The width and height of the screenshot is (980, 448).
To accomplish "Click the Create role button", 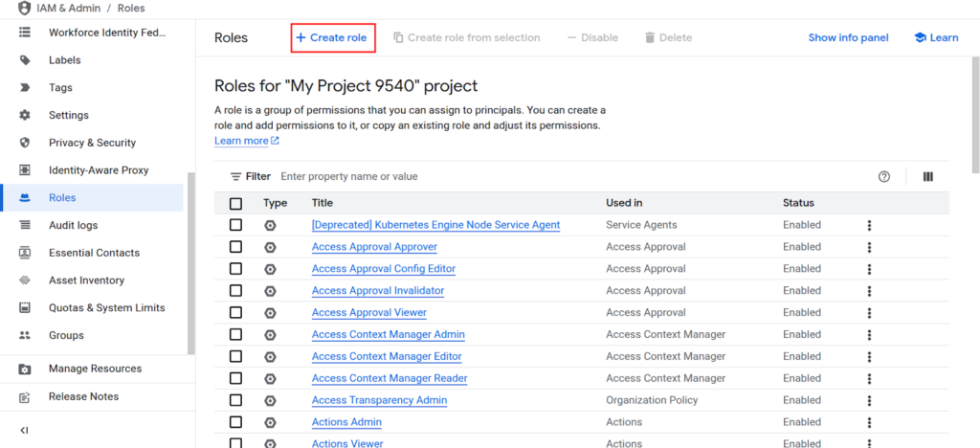I will pos(331,37).
